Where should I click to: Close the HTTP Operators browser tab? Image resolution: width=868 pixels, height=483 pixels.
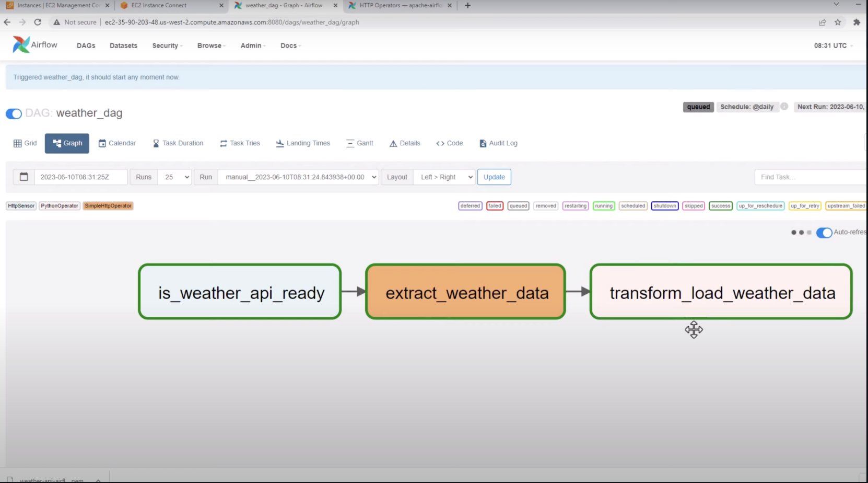[x=450, y=5]
